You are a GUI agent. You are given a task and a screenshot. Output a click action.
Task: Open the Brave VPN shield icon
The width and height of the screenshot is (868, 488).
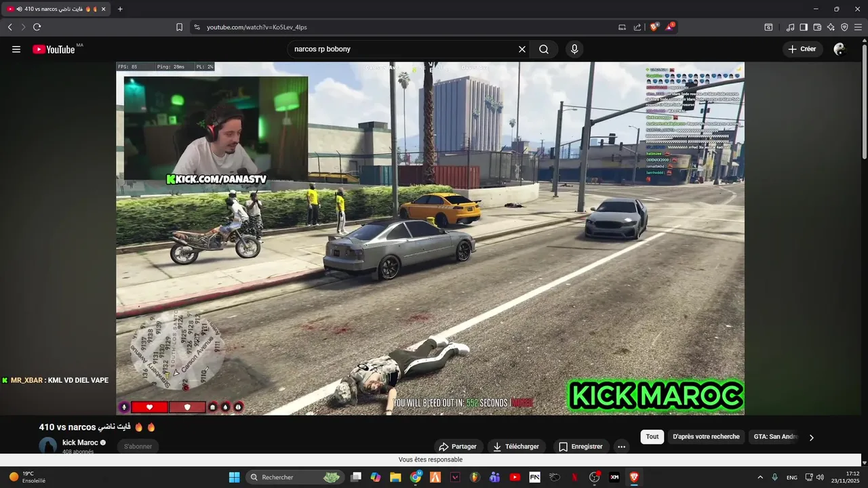(844, 27)
